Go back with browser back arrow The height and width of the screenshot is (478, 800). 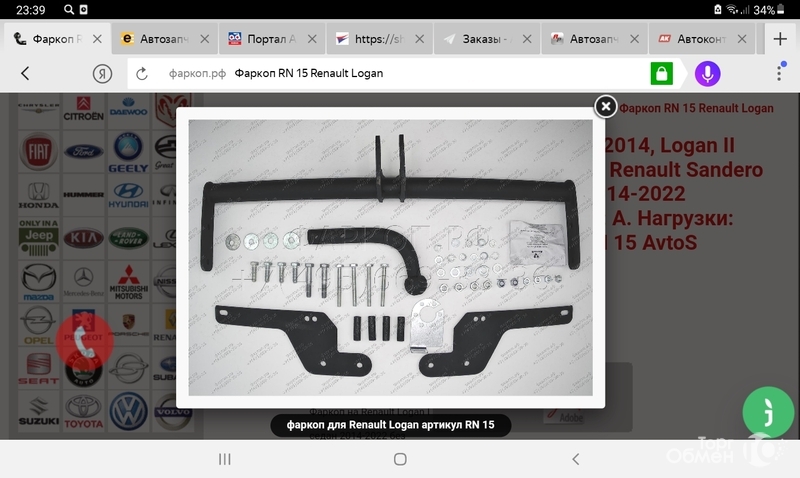point(25,73)
